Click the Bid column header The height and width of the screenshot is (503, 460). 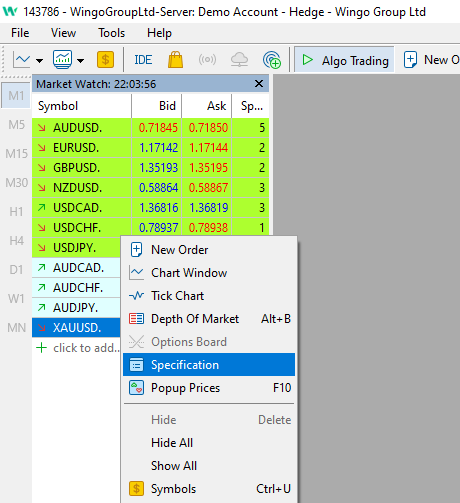point(157,106)
